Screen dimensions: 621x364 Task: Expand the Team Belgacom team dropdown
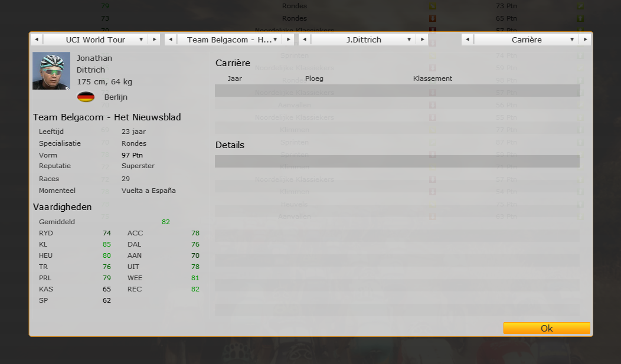tap(229, 40)
